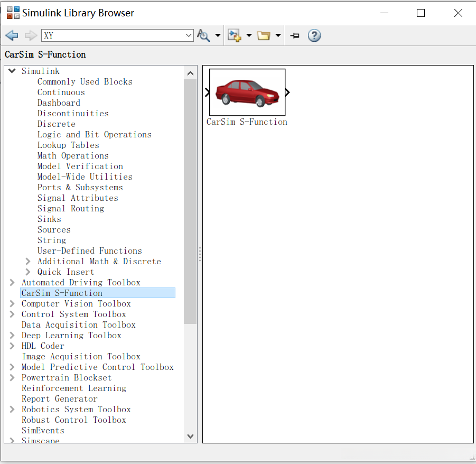
Task: Select the Sources library
Action: click(x=54, y=229)
